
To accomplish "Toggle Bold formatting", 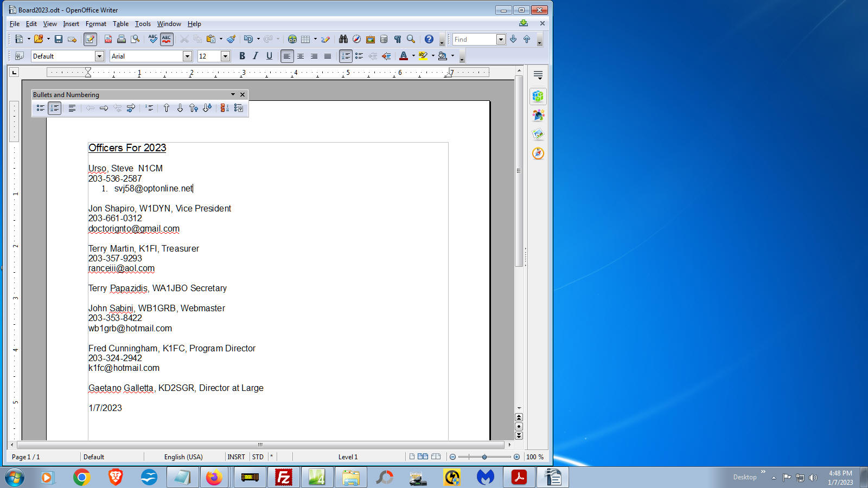I will click(242, 56).
